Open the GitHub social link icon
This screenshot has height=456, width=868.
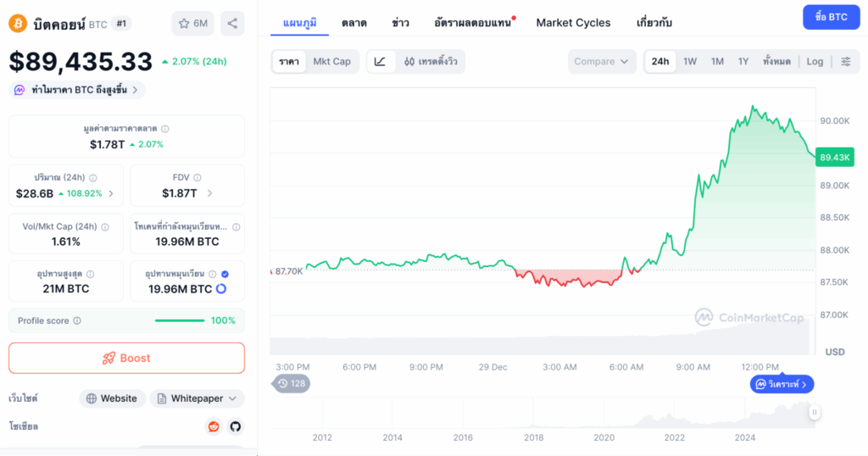point(235,426)
